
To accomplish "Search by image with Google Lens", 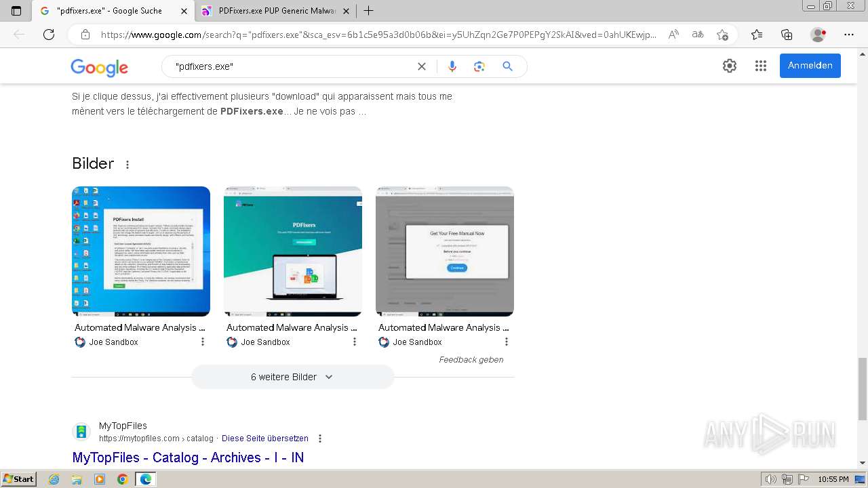I will click(479, 66).
